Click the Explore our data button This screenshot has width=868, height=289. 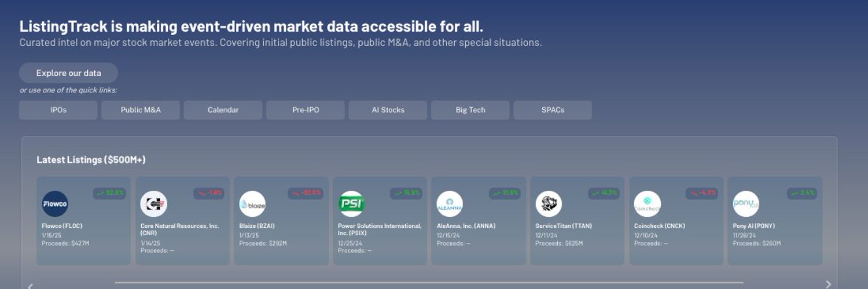[68, 73]
